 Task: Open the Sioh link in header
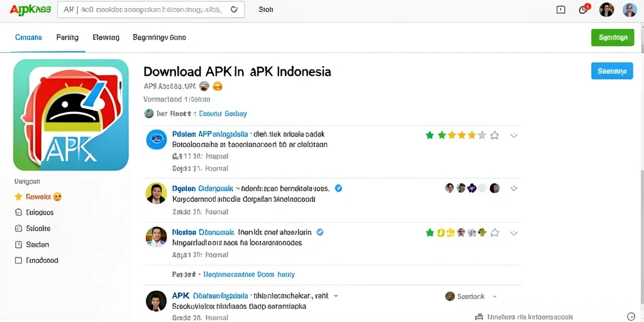pos(266,9)
